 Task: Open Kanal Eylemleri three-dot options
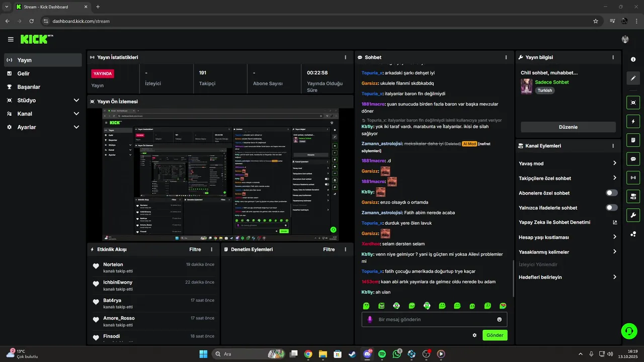click(613, 146)
